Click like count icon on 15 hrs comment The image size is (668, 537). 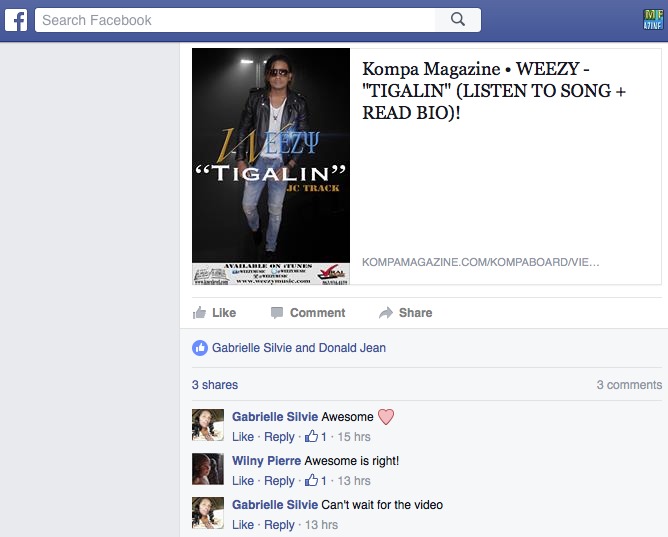(315, 436)
